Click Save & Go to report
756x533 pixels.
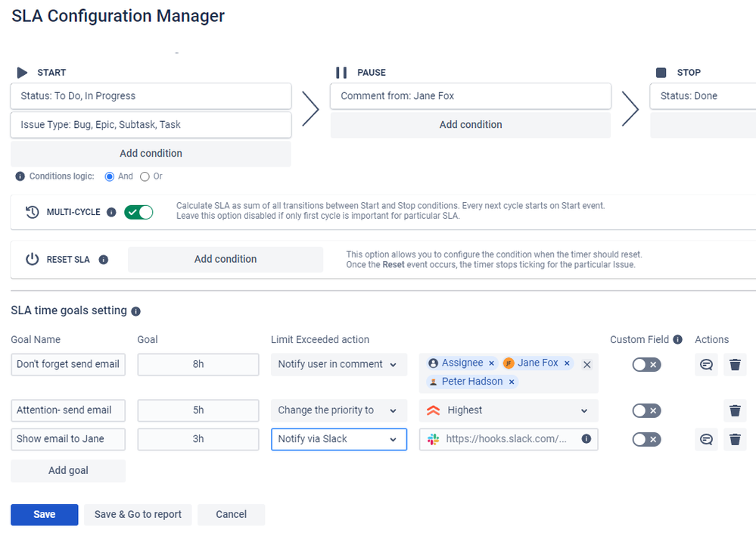tap(138, 515)
